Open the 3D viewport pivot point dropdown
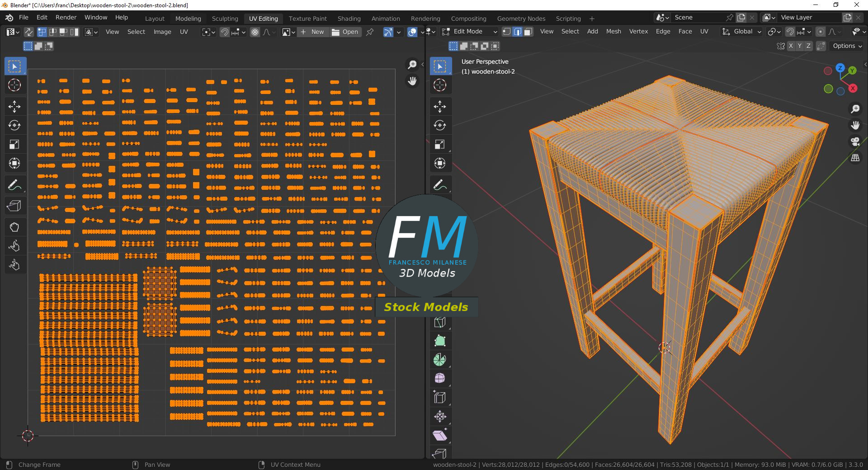The width and height of the screenshot is (868, 470). pyautogui.click(x=774, y=32)
